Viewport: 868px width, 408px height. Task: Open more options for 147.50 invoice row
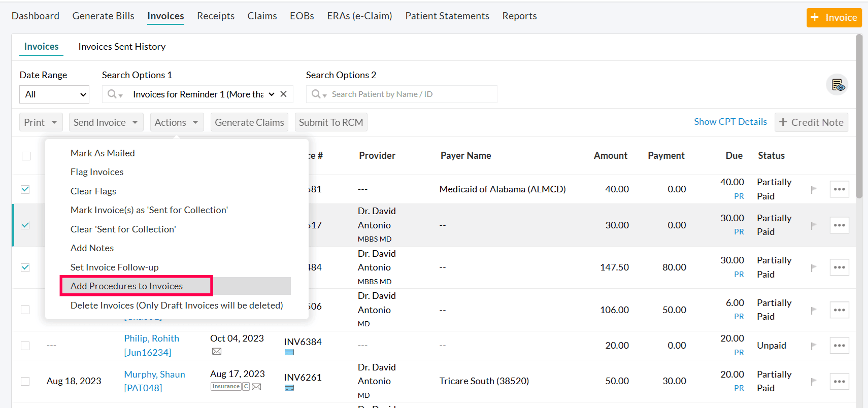(839, 267)
